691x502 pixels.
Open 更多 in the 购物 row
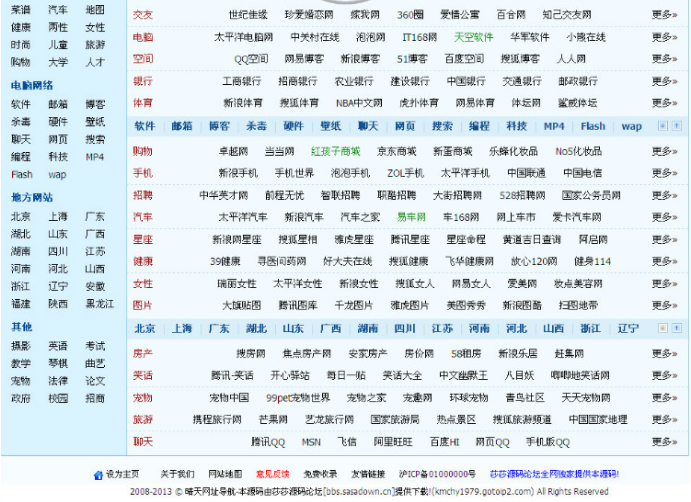(664, 151)
